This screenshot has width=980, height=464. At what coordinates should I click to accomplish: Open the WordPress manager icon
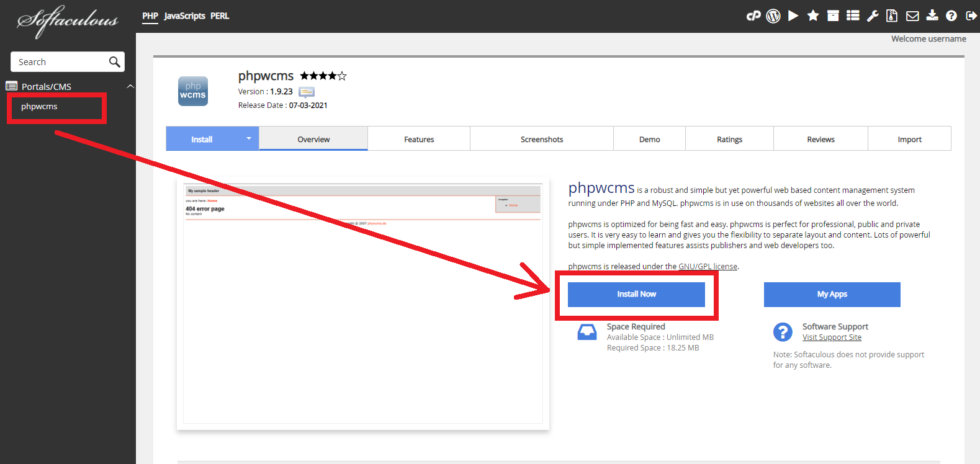[x=773, y=16]
